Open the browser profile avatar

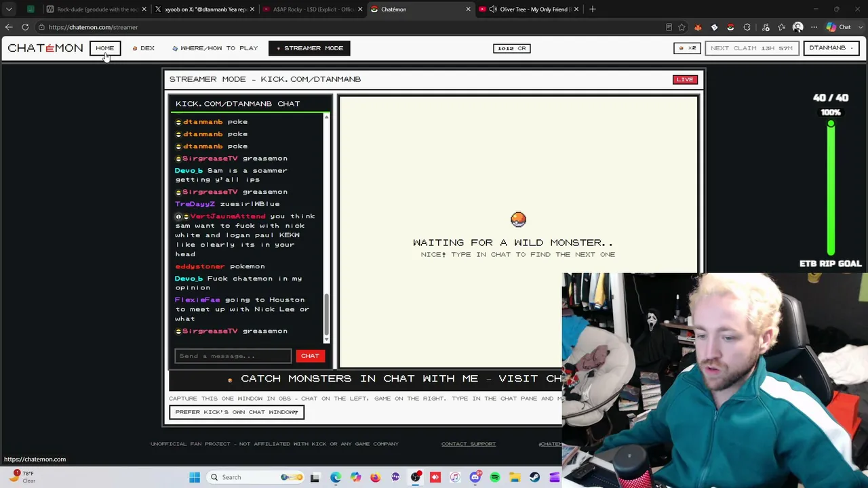tap(798, 27)
